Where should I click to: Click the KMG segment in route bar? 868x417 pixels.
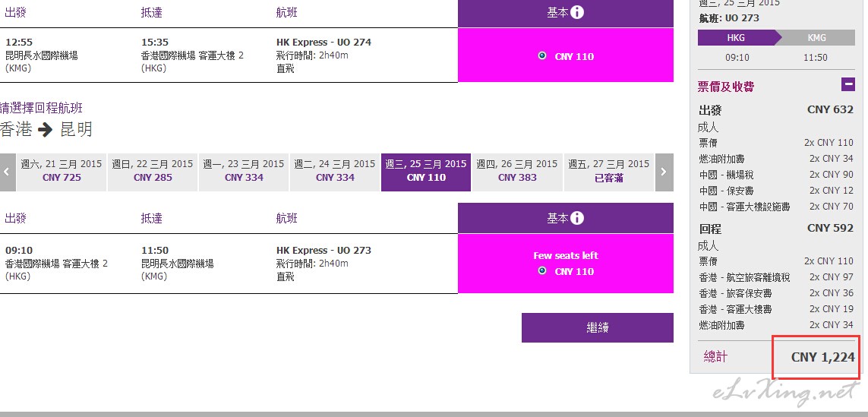tap(816, 38)
